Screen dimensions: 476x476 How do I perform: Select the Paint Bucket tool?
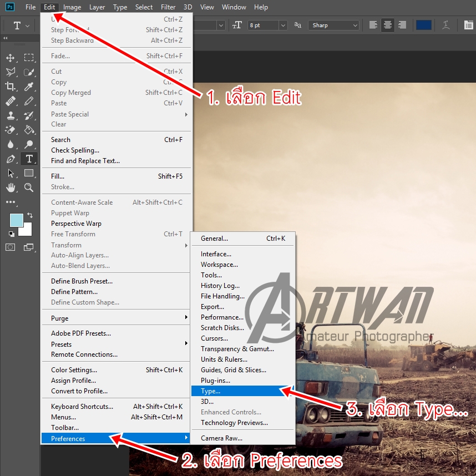click(x=29, y=130)
